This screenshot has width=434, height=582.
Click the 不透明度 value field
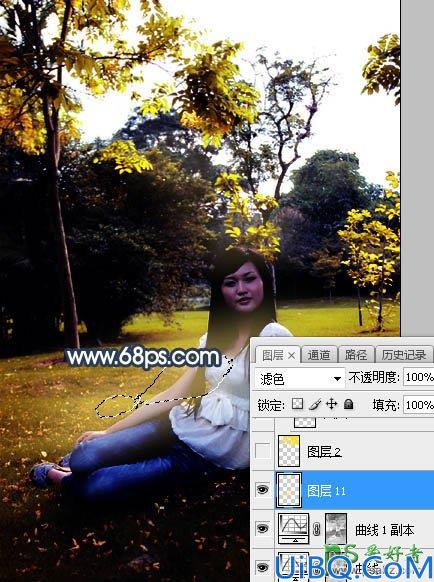coord(418,377)
